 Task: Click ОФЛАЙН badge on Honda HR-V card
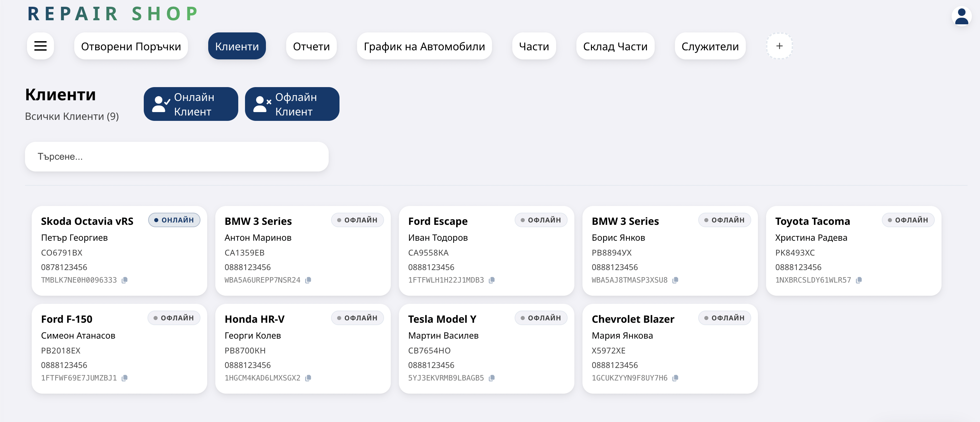pyautogui.click(x=357, y=318)
